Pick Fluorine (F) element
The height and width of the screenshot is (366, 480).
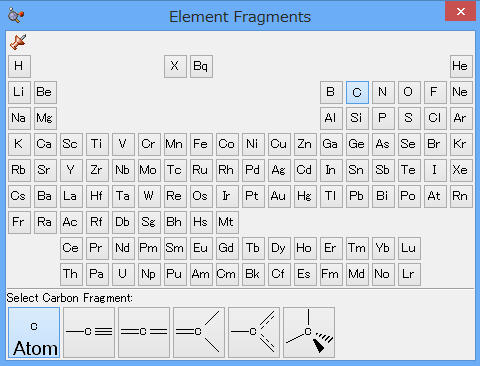click(435, 92)
